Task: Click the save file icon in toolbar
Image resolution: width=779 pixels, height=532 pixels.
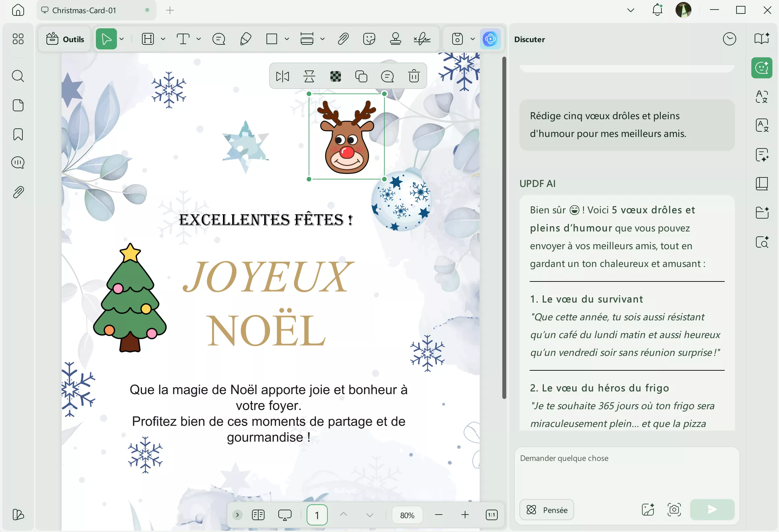Action: (x=457, y=39)
